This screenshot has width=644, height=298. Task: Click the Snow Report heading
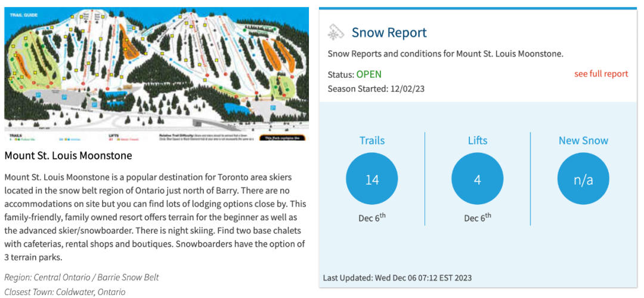point(389,32)
